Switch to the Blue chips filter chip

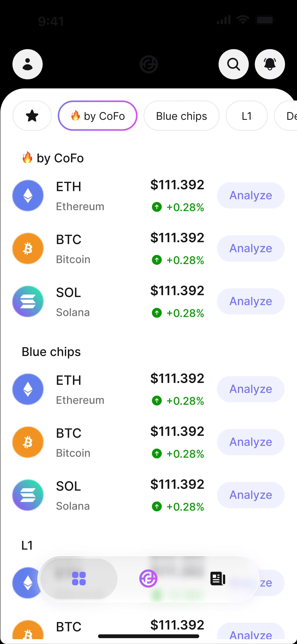point(181,116)
